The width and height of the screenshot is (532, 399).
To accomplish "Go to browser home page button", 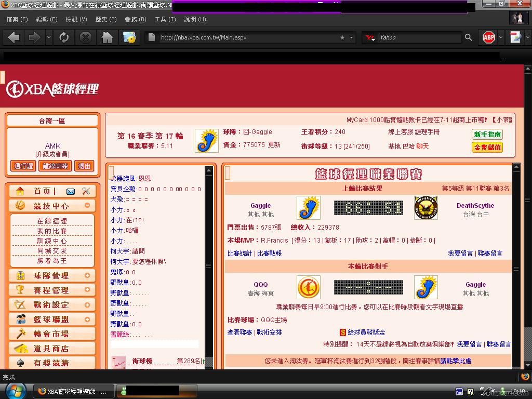I will click(107, 37).
